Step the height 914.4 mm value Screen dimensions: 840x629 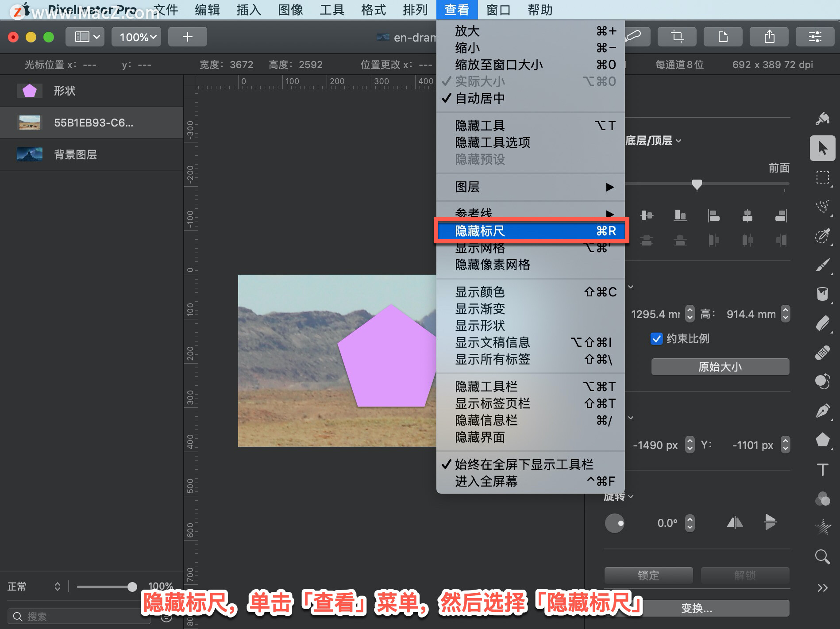pos(785,314)
